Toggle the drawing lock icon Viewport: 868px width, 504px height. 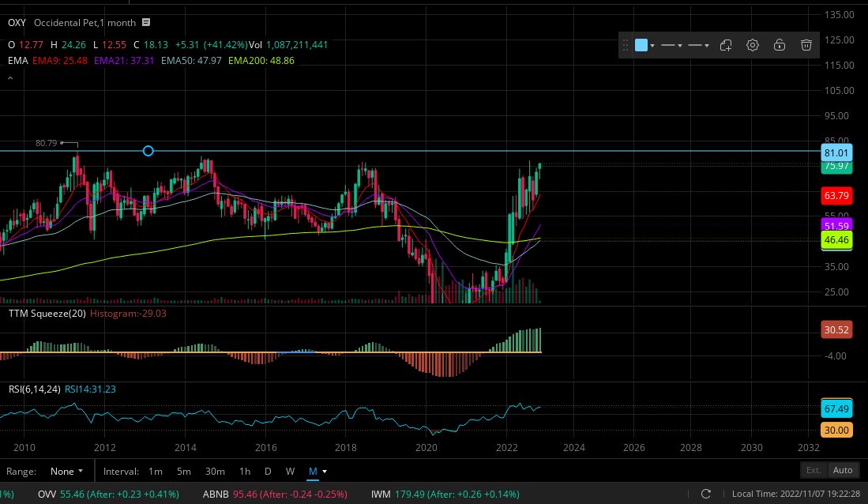780,45
